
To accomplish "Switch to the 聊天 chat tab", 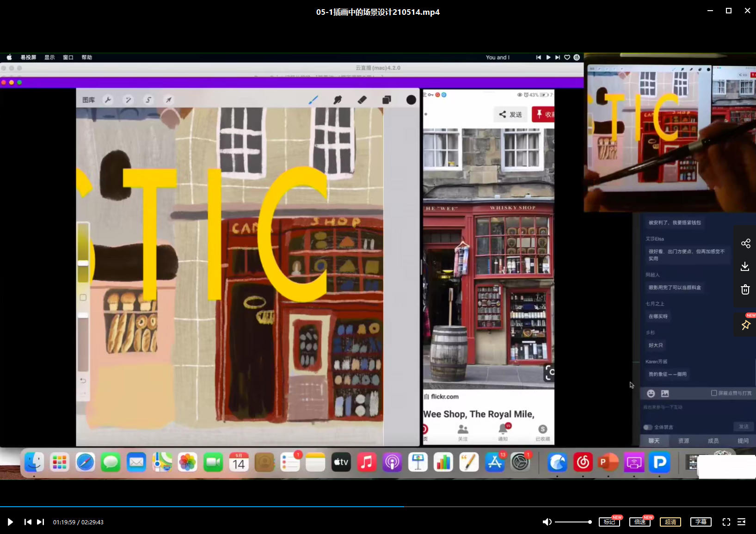I will pyautogui.click(x=654, y=441).
